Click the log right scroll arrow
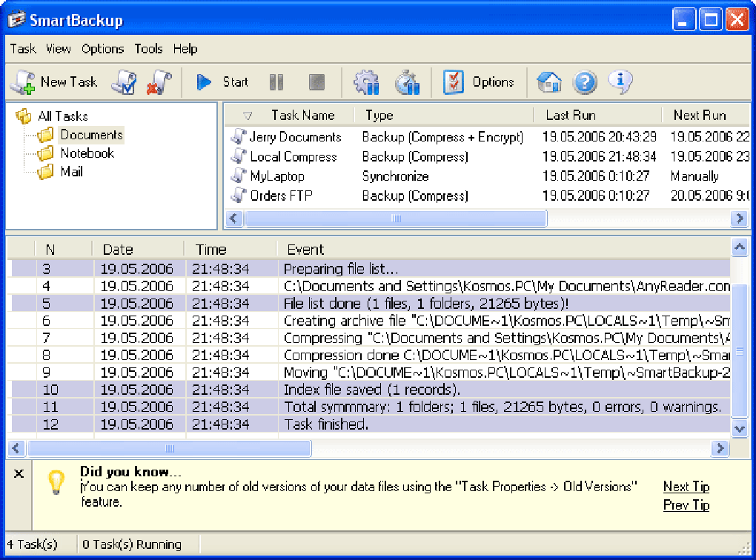The image size is (756, 560). 720,448
